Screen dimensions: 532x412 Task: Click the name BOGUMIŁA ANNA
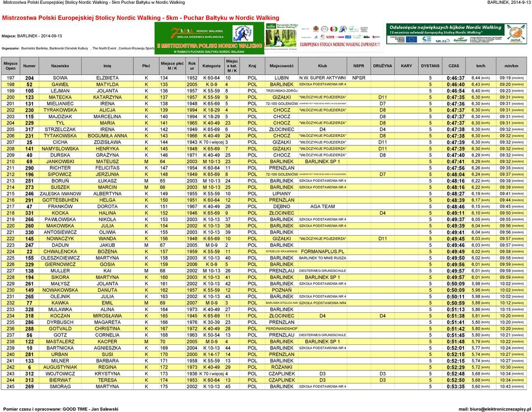(x=107, y=136)
